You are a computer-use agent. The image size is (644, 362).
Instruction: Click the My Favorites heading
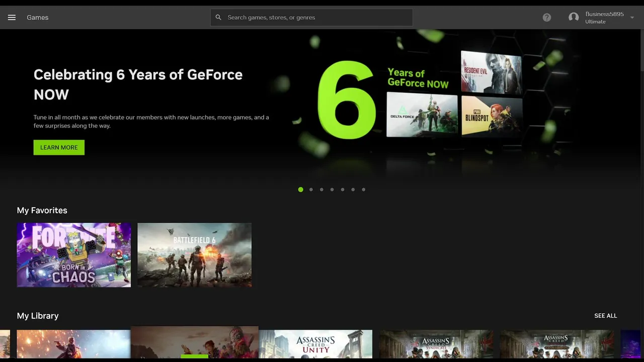pos(42,210)
